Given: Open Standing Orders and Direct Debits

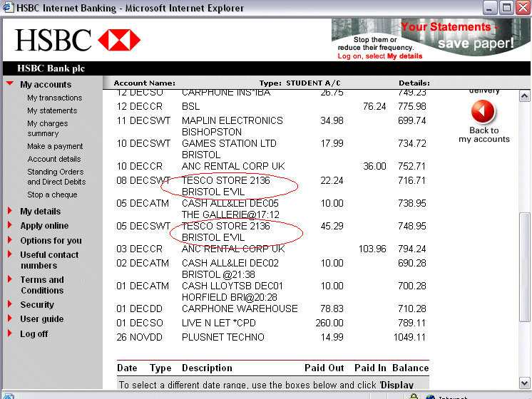Looking at the screenshot, I should point(56,177).
